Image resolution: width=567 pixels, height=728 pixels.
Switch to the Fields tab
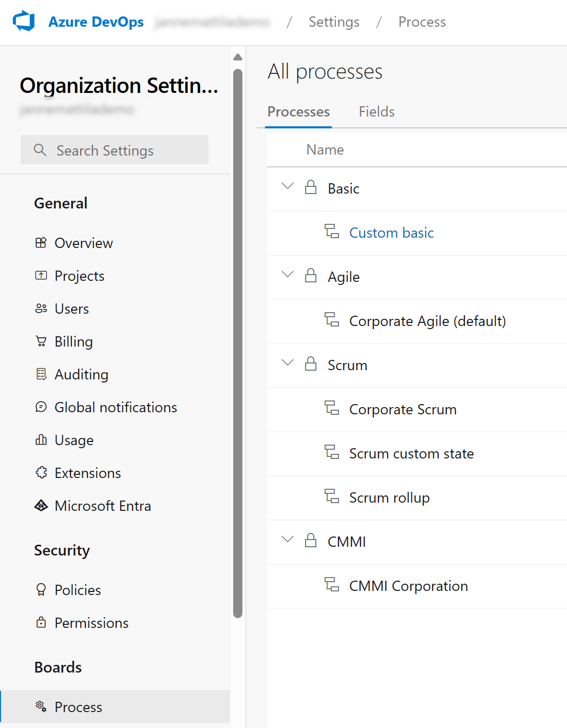376,112
